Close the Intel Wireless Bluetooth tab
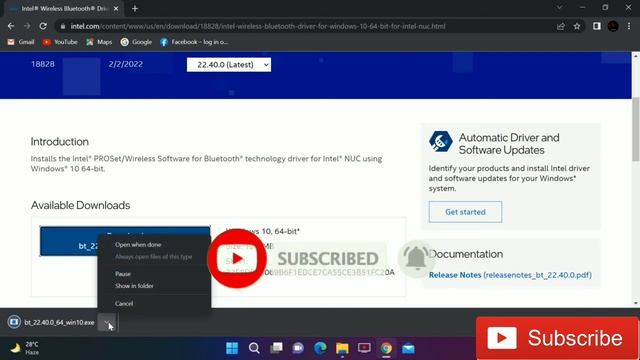Screen dimensions: 640x360 point(116,8)
